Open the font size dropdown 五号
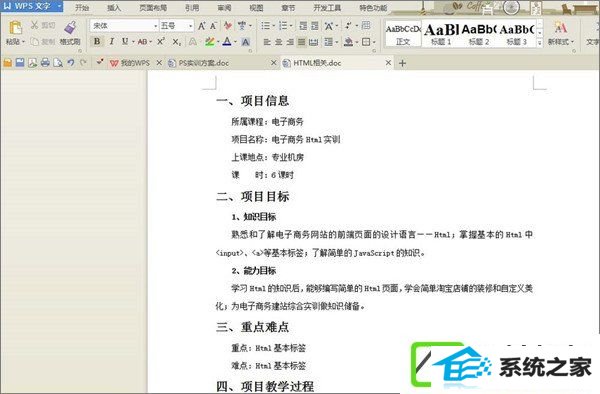 tap(176, 26)
